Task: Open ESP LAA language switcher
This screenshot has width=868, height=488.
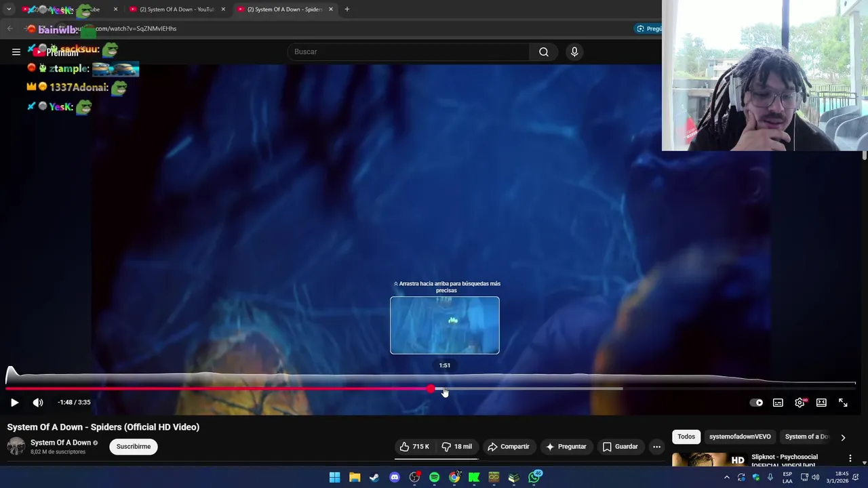Action: (787, 477)
